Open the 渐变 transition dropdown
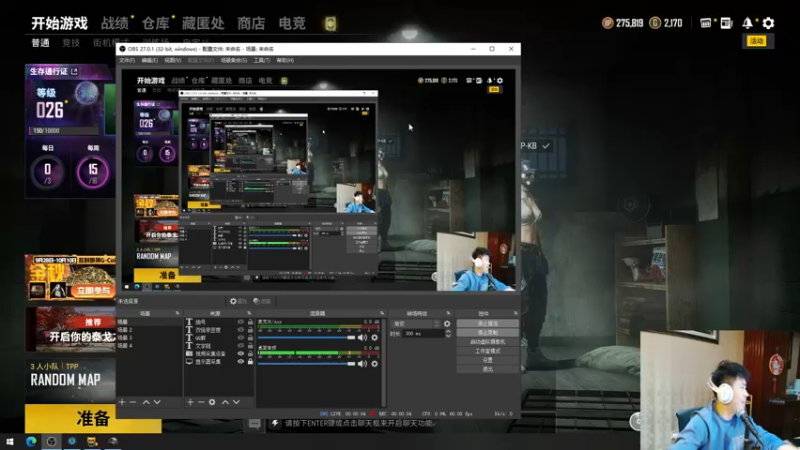The image size is (800, 450). coord(416,324)
